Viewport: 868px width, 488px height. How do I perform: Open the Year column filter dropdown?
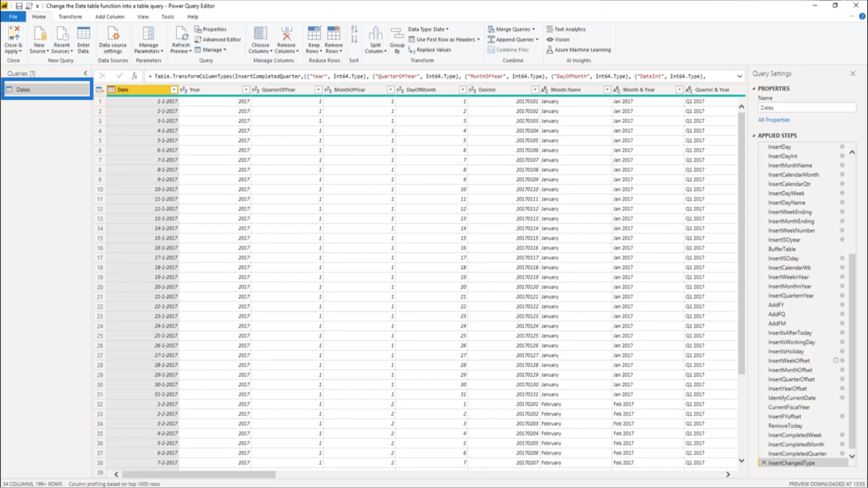coord(246,90)
